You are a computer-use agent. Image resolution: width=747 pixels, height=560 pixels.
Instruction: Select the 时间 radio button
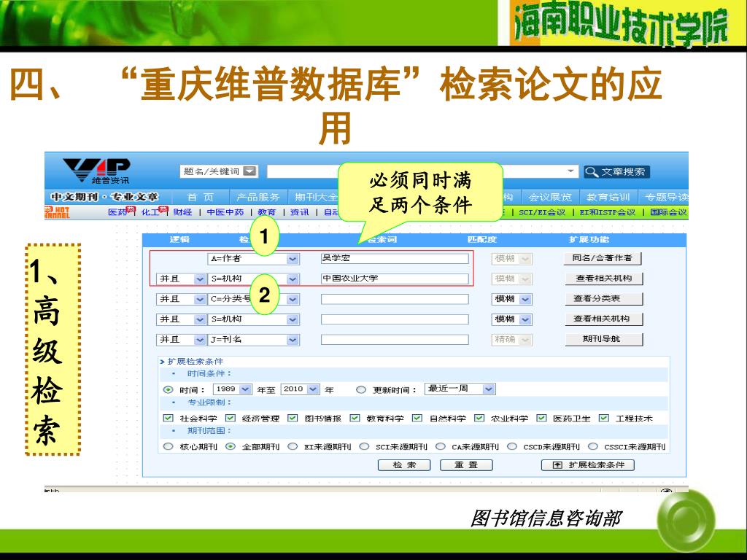click(168, 389)
